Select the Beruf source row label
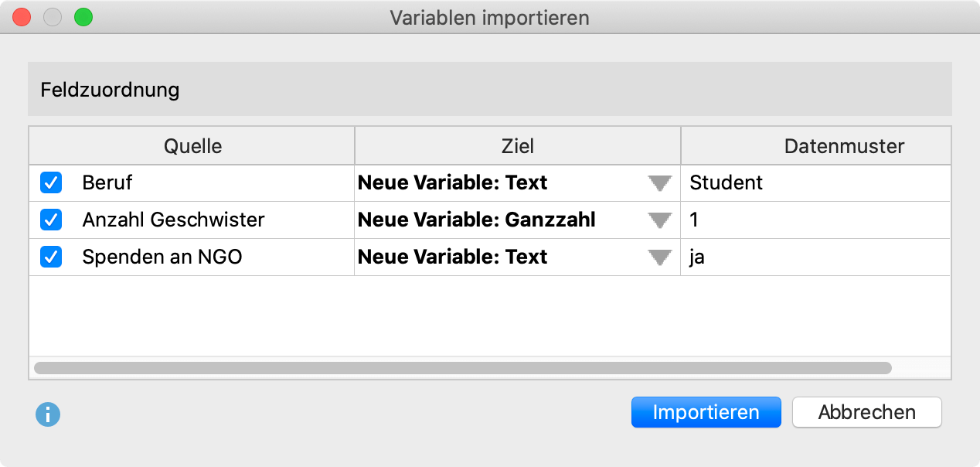 (107, 183)
